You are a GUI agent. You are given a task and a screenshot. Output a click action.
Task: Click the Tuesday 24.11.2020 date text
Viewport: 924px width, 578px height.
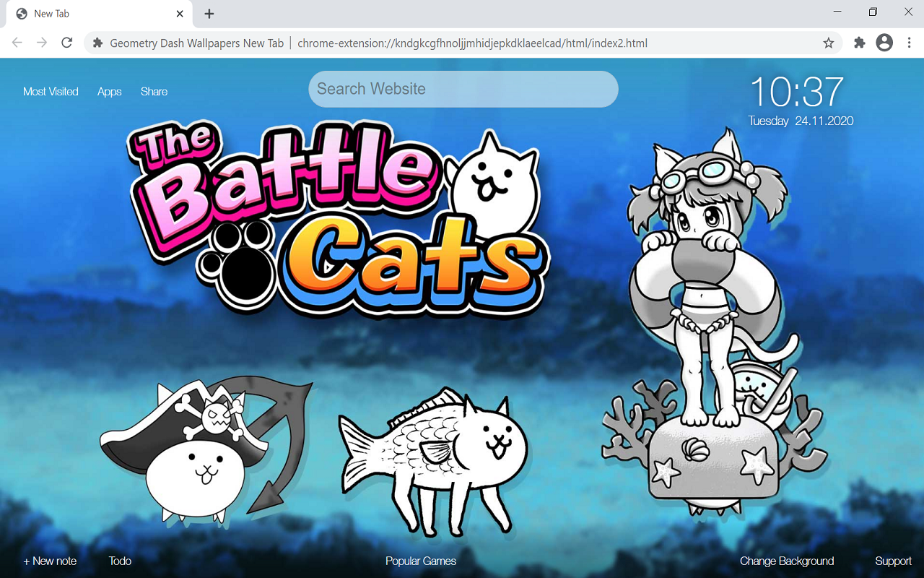tap(801, 121)
